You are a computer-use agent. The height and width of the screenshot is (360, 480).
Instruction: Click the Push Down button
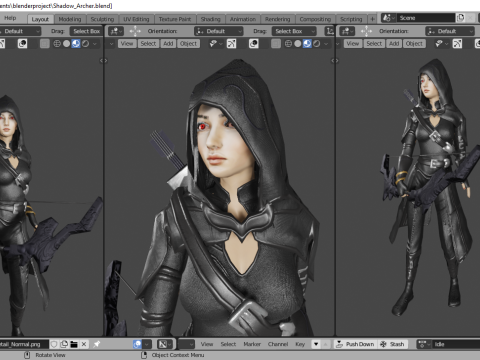pos(356,344)
